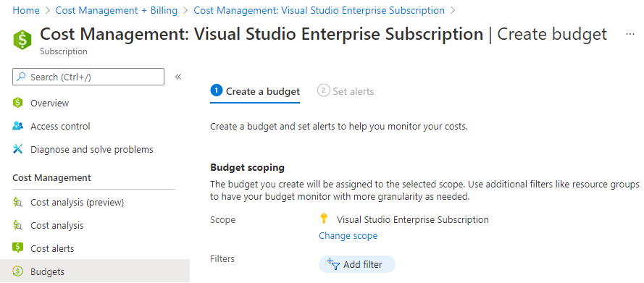Screen dimensions: 644x283
Task: Click the Overview sidebar icon
Action: pyautogui.click(x=17, y=103)
